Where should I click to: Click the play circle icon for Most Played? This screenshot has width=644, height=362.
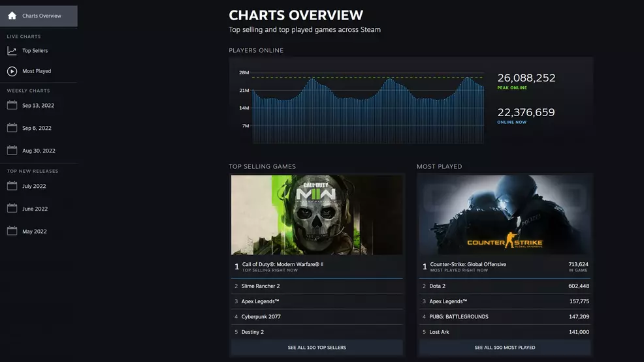coord(12,71)
